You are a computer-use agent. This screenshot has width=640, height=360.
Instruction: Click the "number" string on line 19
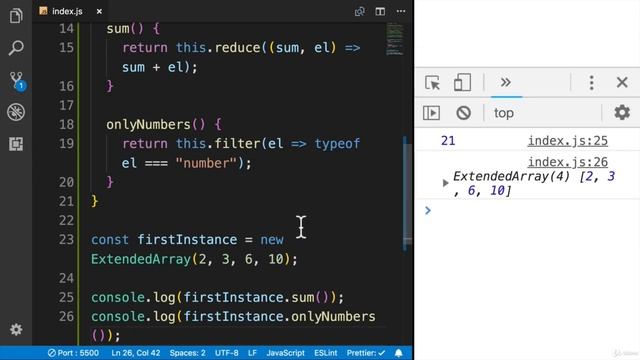(x=207, y=163)
